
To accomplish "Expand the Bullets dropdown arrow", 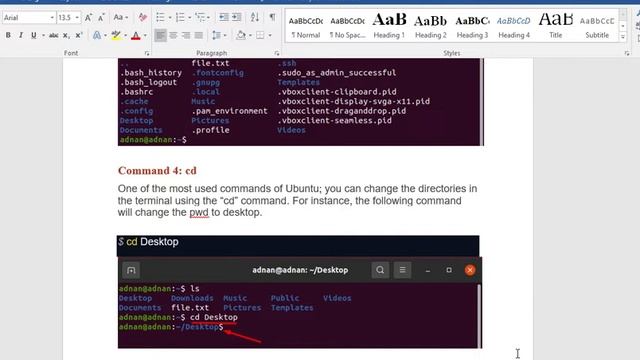I will [170, 18].
